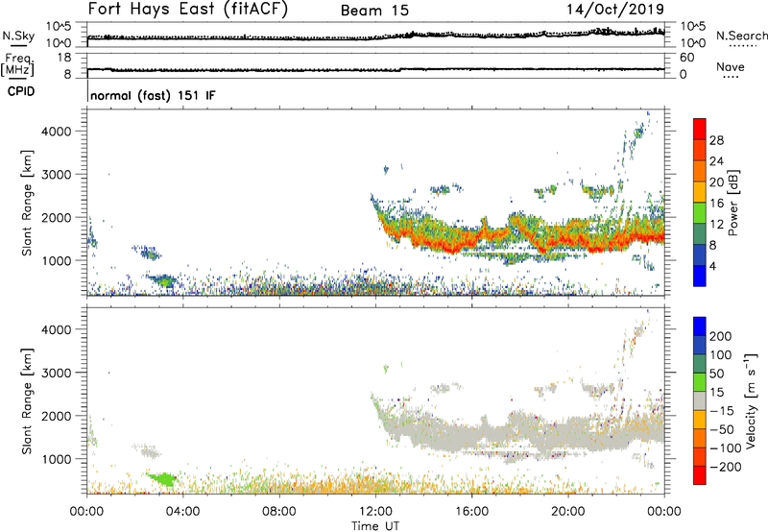Click the '60' Nave axis label
768x532 pixels.
[686, 58]
